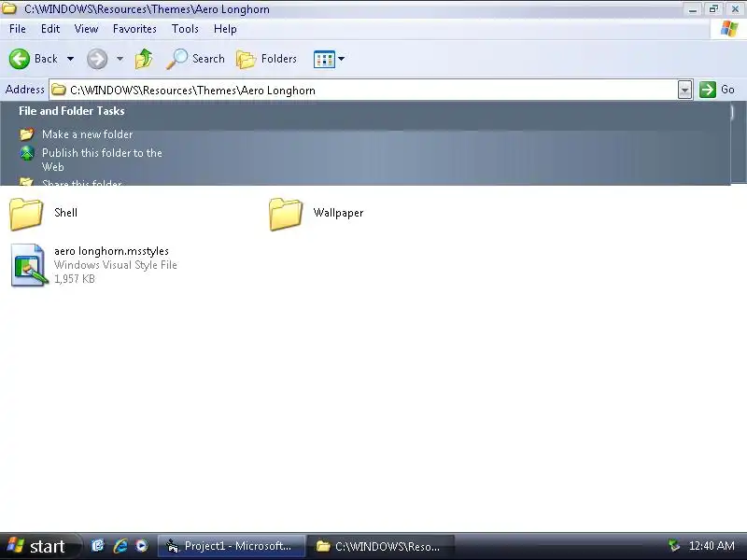
Task: Collapse File and Folder Tasks header
Action: coord(72,111)
